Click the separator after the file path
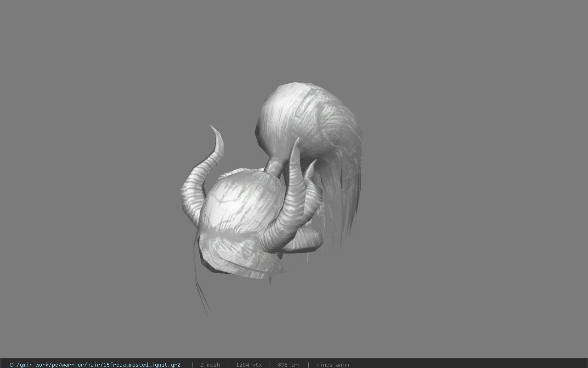 pos(192,365)
